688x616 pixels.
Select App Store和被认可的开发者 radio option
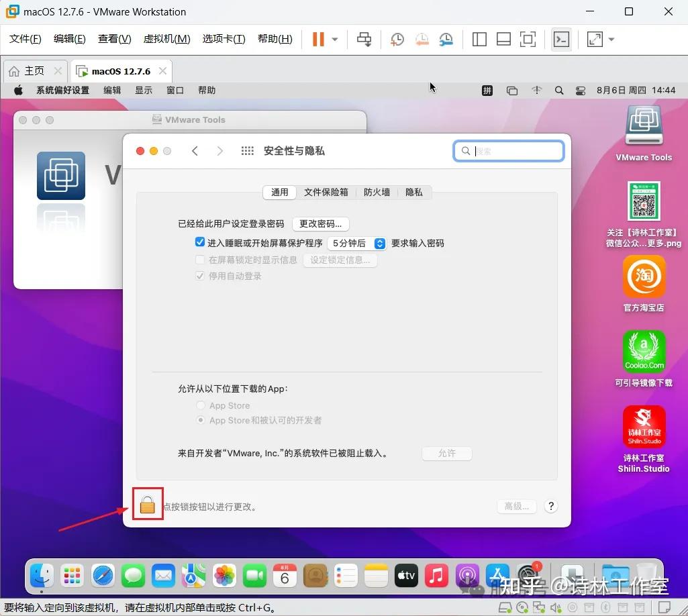click(x=201, y=420)
